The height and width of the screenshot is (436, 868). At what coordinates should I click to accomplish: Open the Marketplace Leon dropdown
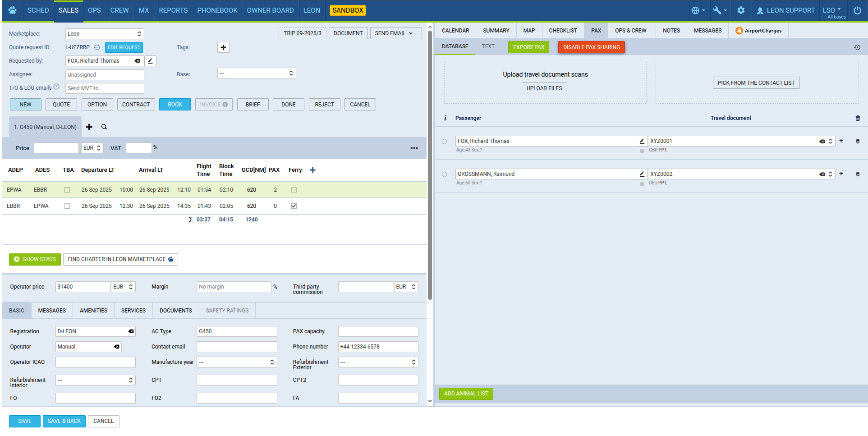coord(105,34)
